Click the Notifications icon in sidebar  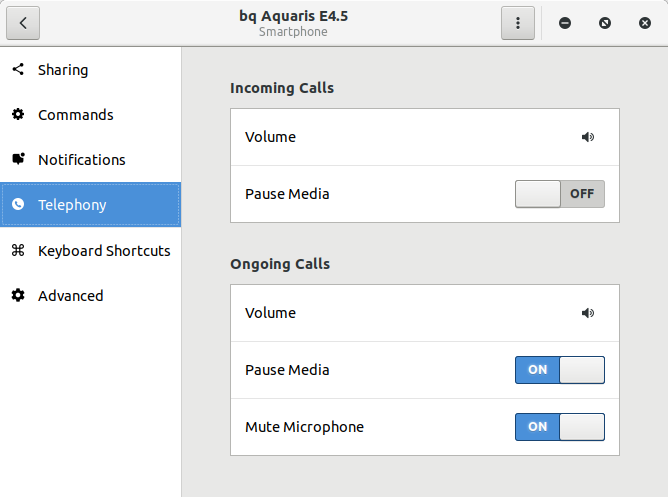point(18,160)
